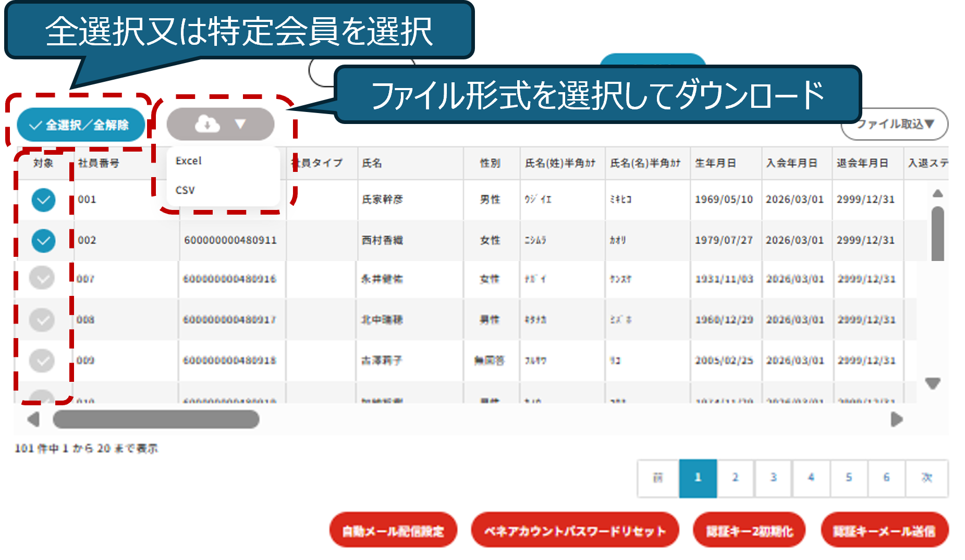Uncheck the checkbox for employee 002
The height and width of the screenshot is (560, 965).
tap(43, 241)
